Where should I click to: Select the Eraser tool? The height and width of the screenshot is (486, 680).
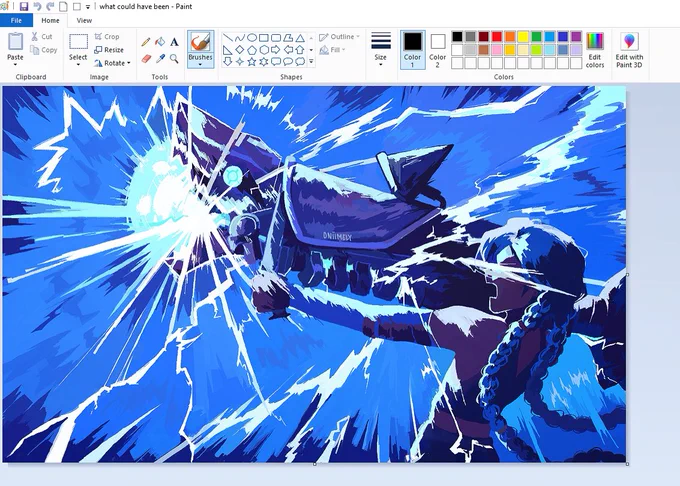coord(146,58)
